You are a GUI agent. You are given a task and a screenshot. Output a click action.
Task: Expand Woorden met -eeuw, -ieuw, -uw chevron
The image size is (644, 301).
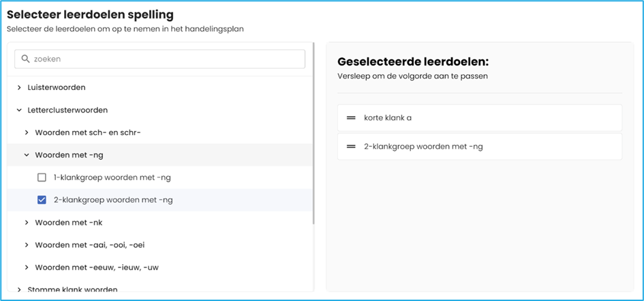tap(27, 268)
